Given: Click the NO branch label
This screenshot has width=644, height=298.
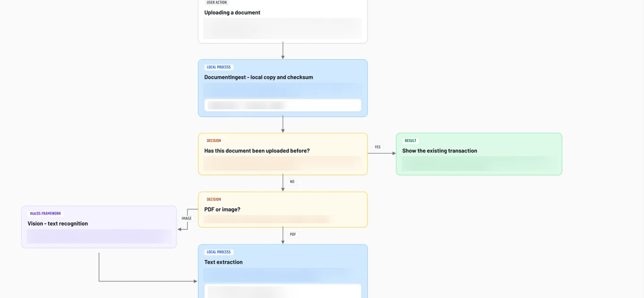Looking at the screenshot, I should (x=292, y=182).
